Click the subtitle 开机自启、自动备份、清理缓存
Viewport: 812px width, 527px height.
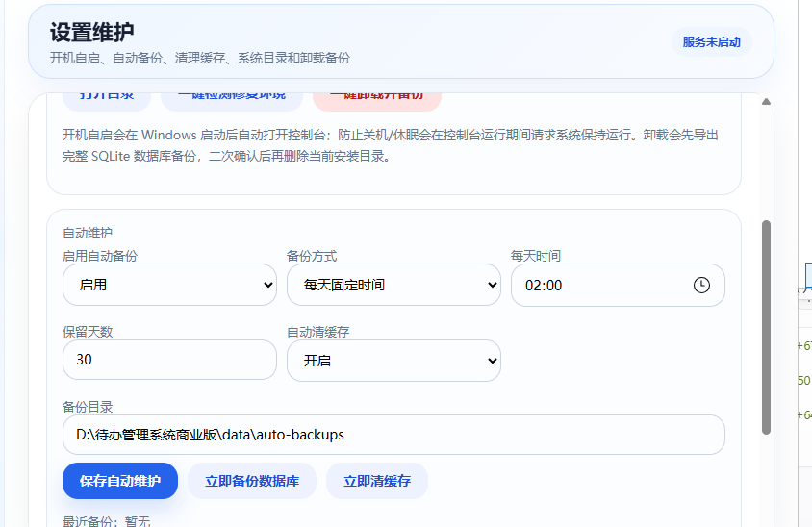[x=199, y=58]
